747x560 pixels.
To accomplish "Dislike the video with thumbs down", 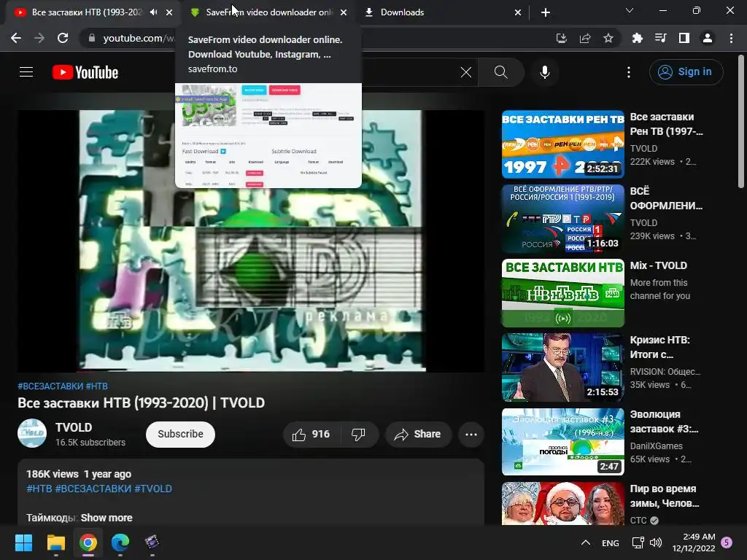I will click(359, 435).
